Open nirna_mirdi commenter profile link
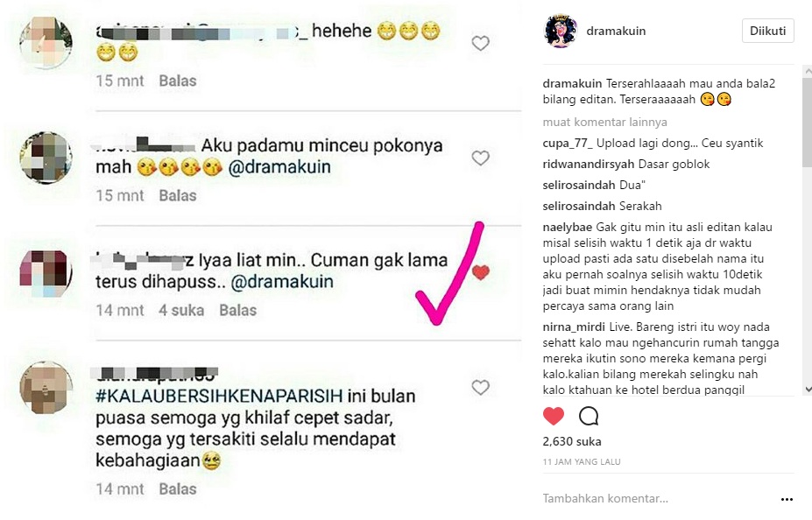The width and height of the screenshot is (812, 520). pyautogui.click(x=574, y=327)
